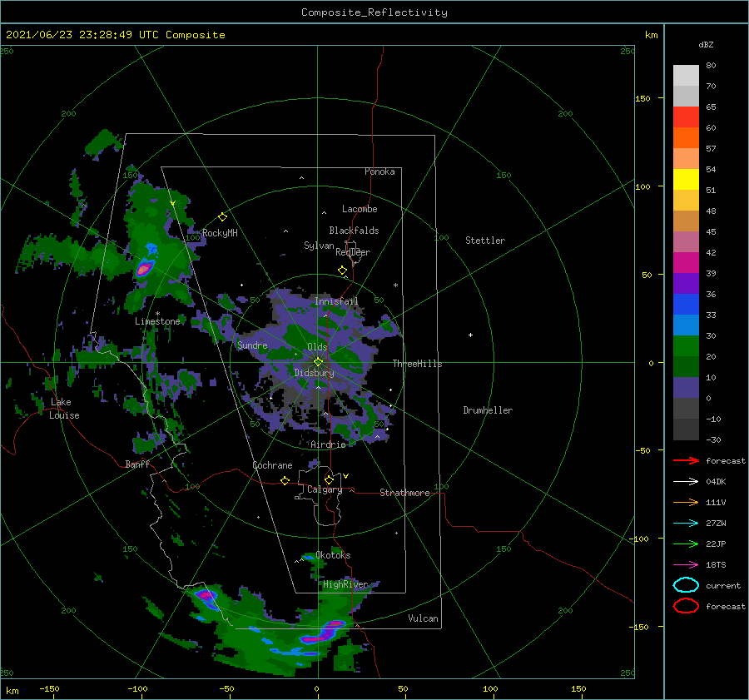Viewport: 749px width, 700px height.
Task: Click the white 04DK arrow icon
Action: 686,481
